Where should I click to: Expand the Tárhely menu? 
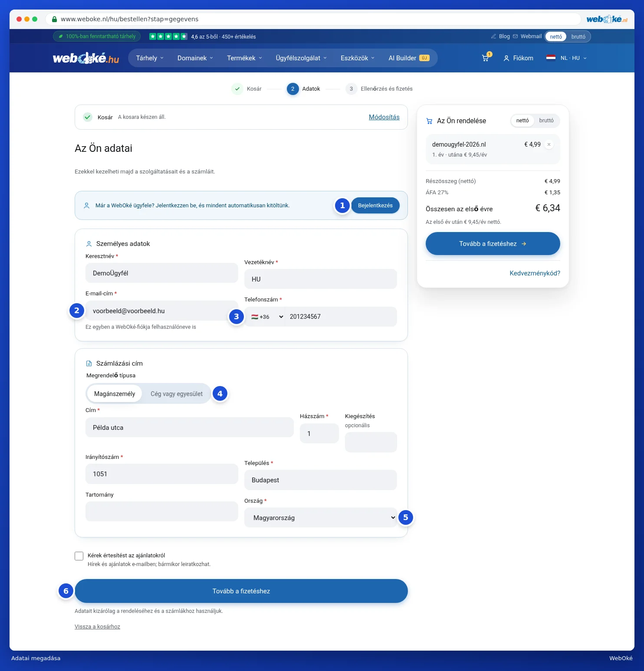click(150, 58)
